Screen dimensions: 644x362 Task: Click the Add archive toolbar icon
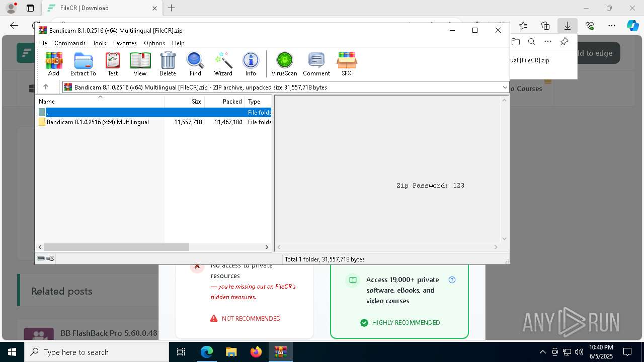54,64
